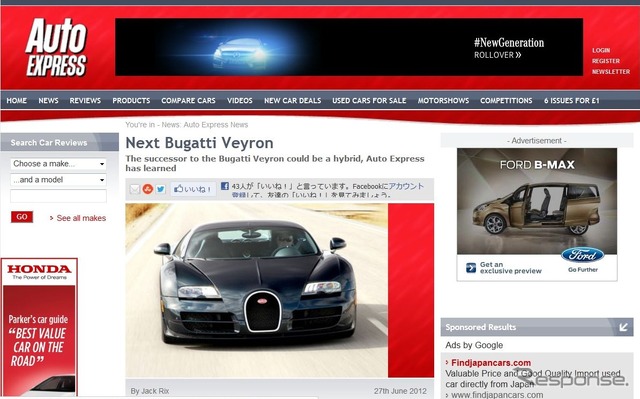Collapse Sponsored Results with arrow icon

pyautogui.click(x=623, y=327)
